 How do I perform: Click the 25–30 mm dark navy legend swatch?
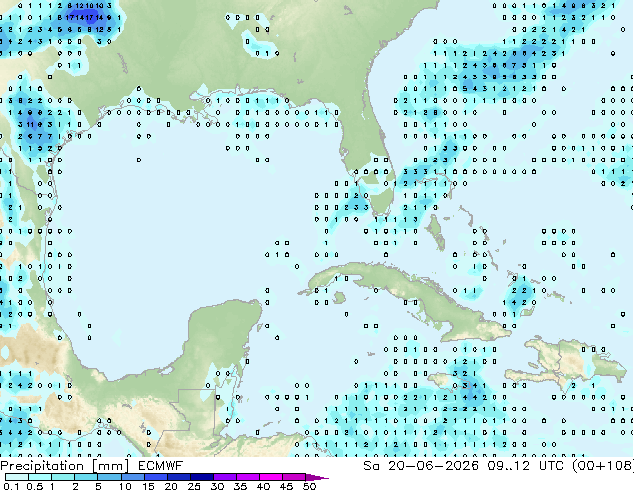pos(201,477)
